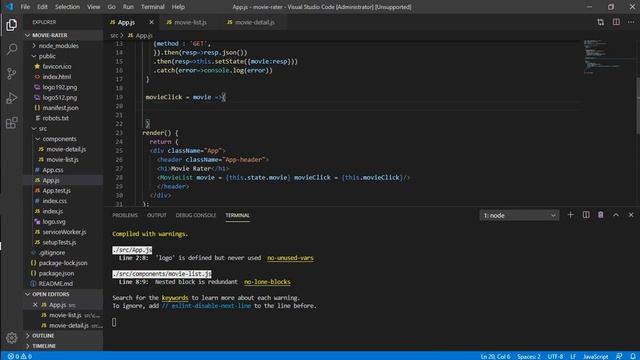The height and width of the screenshot is (360, 640).
Task: Open the Extensions view
Action: pos(11,123)
